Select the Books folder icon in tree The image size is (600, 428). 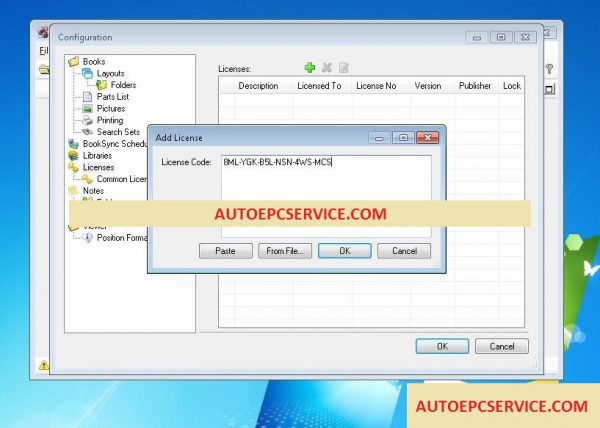click(73, 62)
